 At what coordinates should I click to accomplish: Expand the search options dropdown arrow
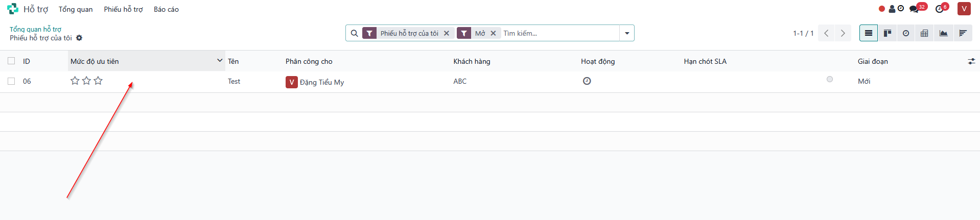click(x=627, y=33)
